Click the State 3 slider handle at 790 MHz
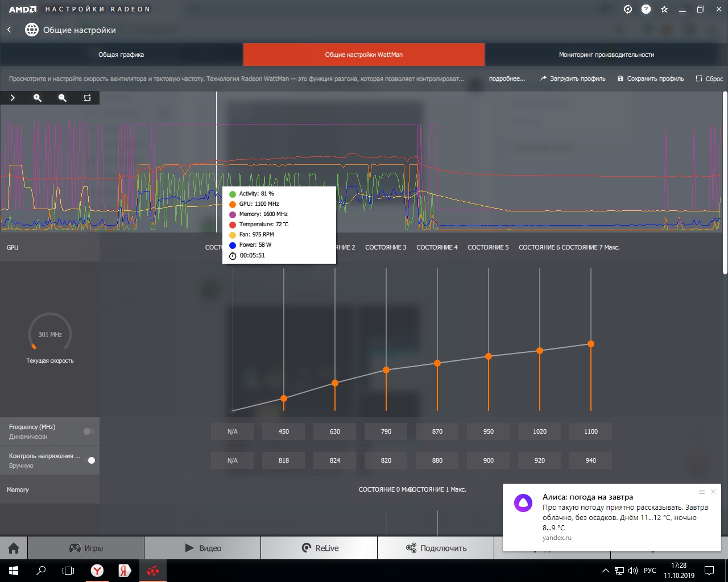 point(386,370)
